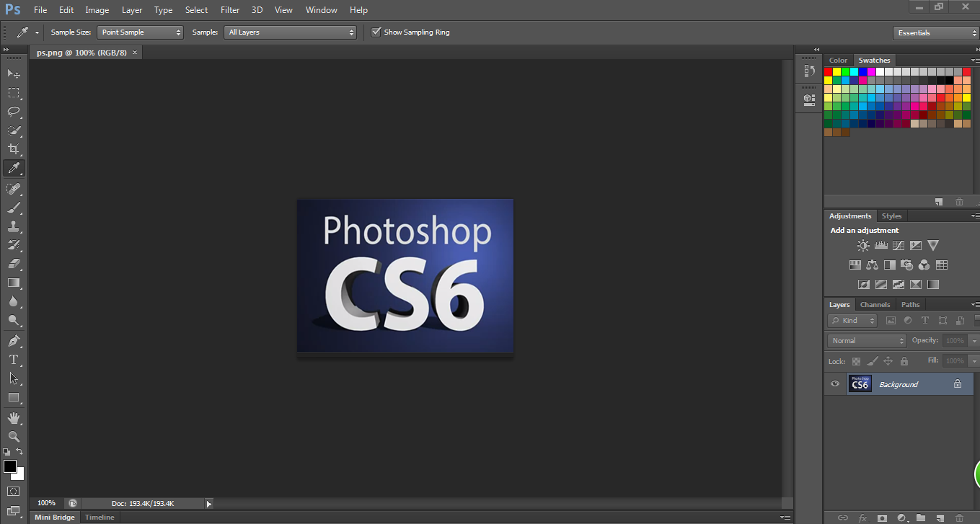Add a Color Balance adjustment

coord(873,265)
